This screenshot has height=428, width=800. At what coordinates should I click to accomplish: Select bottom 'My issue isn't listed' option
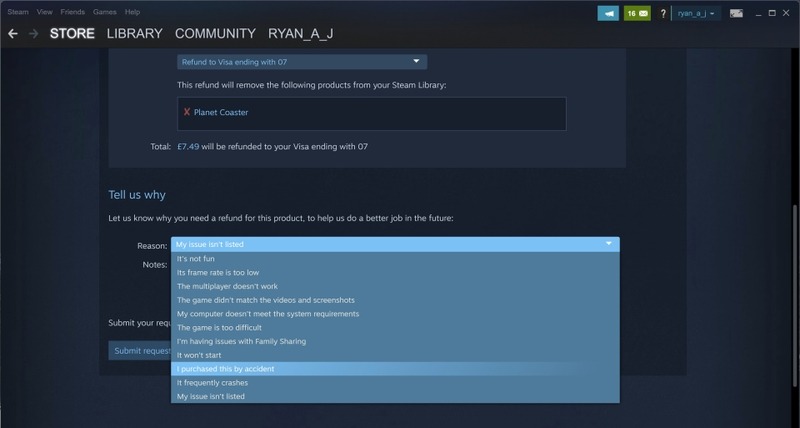click(395, 396)
